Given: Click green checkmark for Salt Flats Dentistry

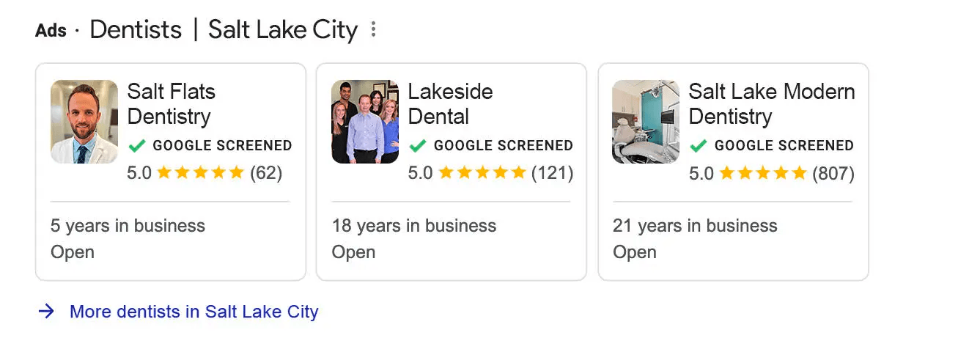Looking at the screenshot, I should pos(136,145).
